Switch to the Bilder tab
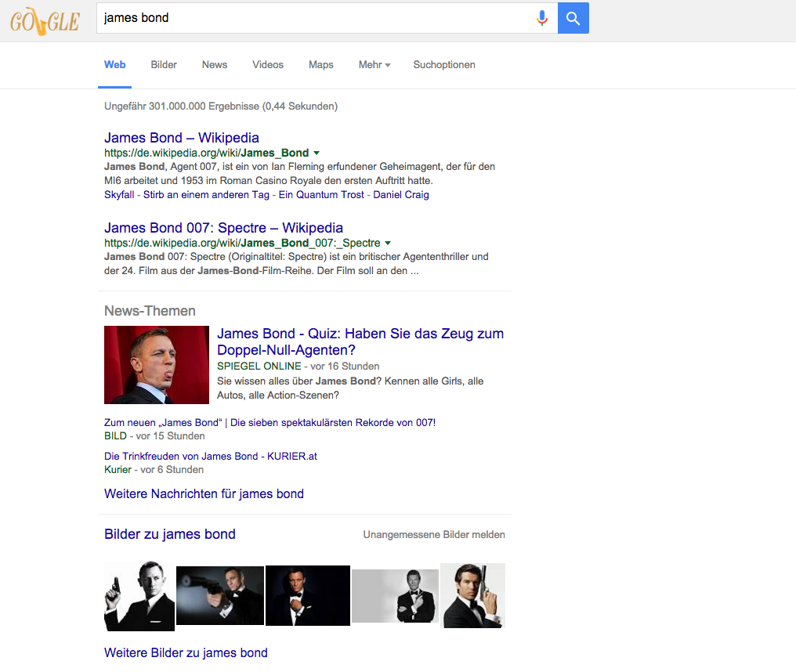This screenshot has height=672, width=796. pos(164,65)
